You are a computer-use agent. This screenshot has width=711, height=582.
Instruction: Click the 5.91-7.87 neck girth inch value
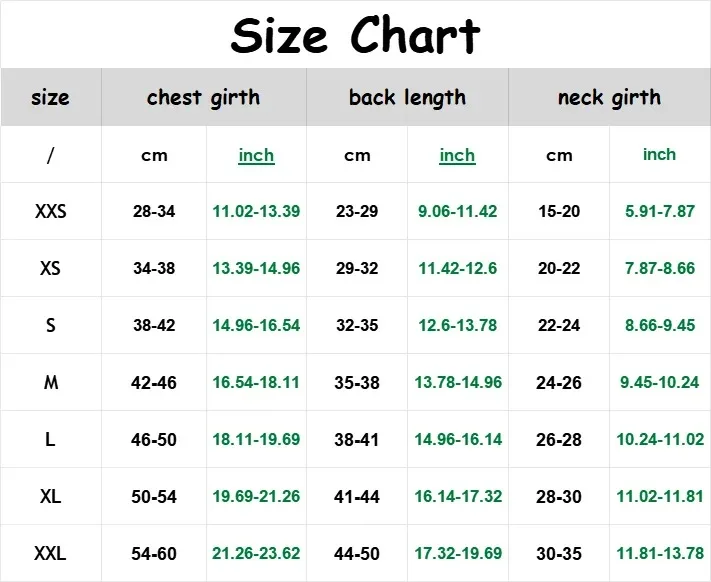(x=659, y=212)
